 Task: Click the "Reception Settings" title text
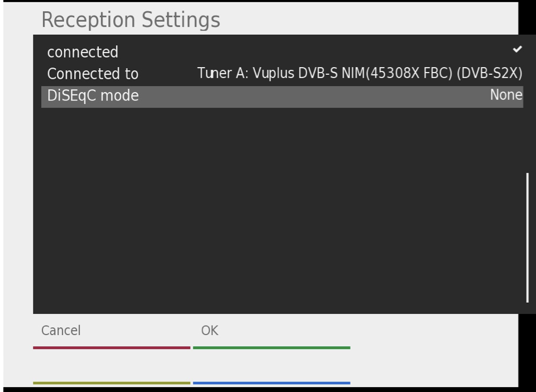[x=131, y=20]
